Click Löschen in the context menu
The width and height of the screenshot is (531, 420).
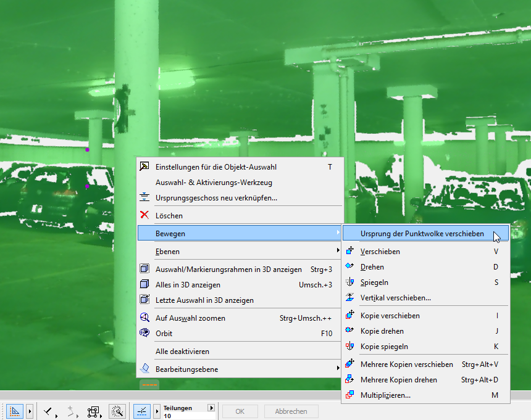tap(240, 216)
